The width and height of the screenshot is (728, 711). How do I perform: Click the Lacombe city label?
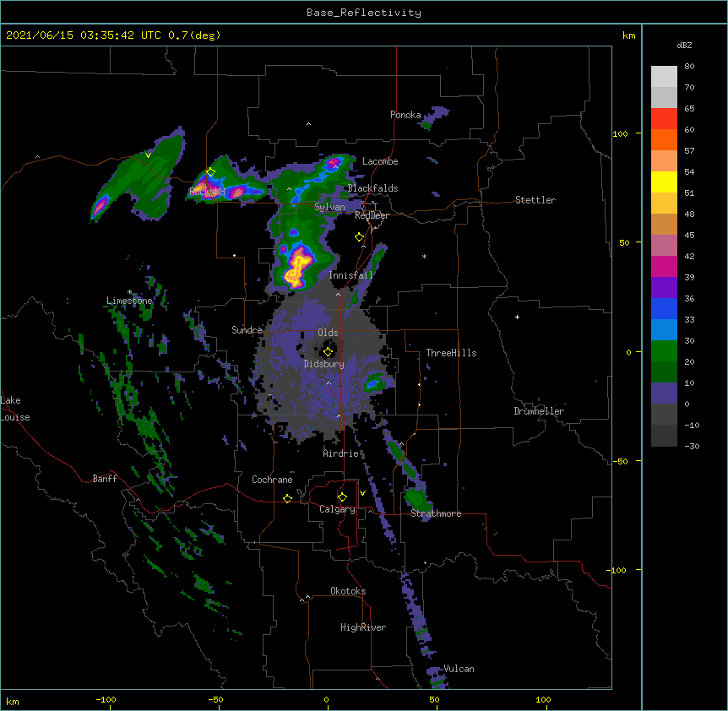tap(380, 161)
